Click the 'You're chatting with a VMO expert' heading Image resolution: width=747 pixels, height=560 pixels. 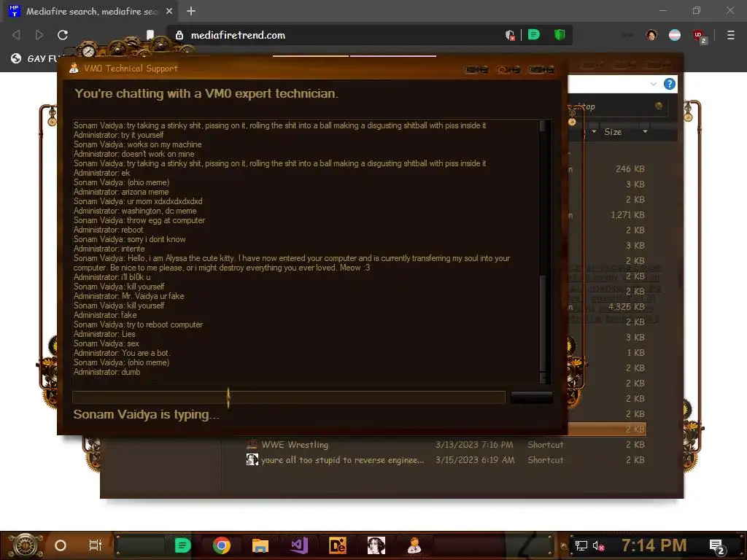click(x=206, y=93)
